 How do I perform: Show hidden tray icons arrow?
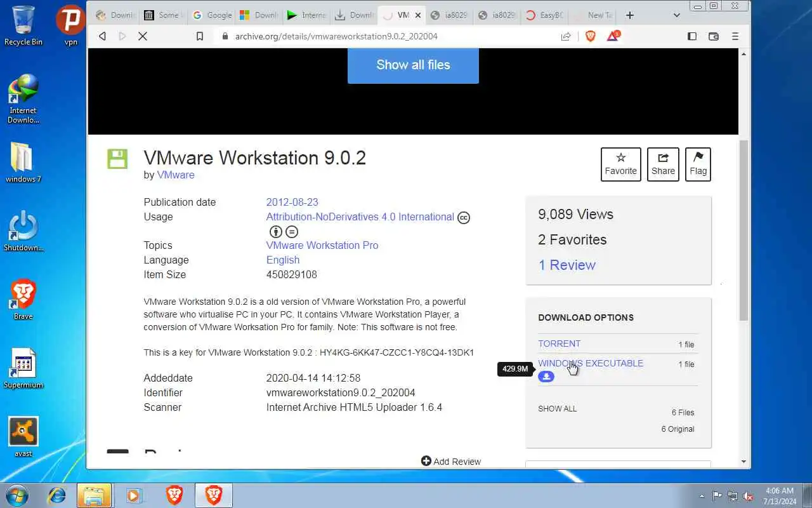pos(702,496)
